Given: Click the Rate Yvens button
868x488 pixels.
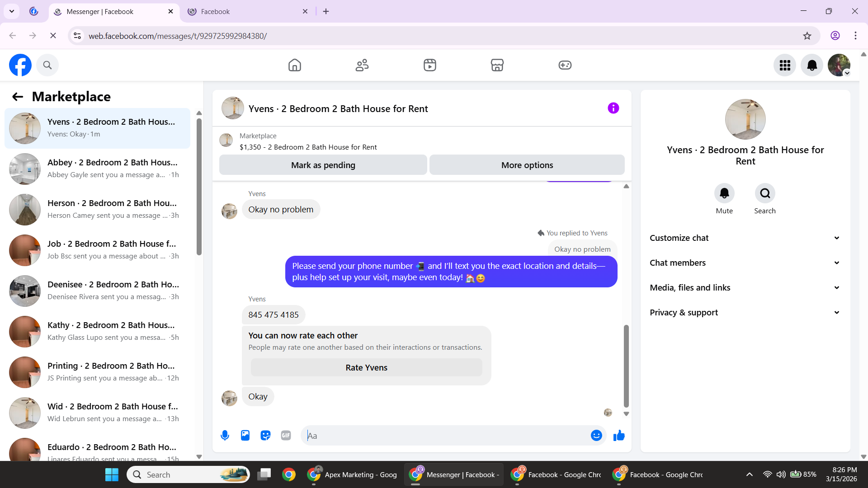Looking at the screenshot, I should [367, 368].
